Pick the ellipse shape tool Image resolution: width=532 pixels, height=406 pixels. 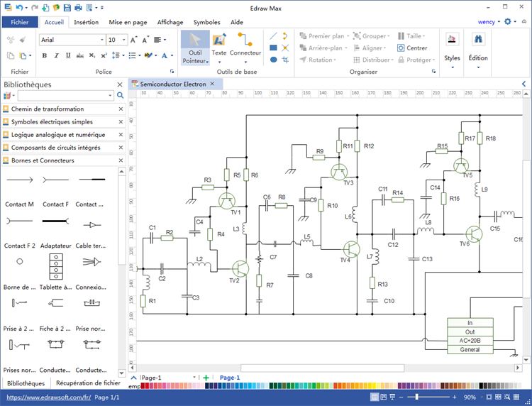274,60
